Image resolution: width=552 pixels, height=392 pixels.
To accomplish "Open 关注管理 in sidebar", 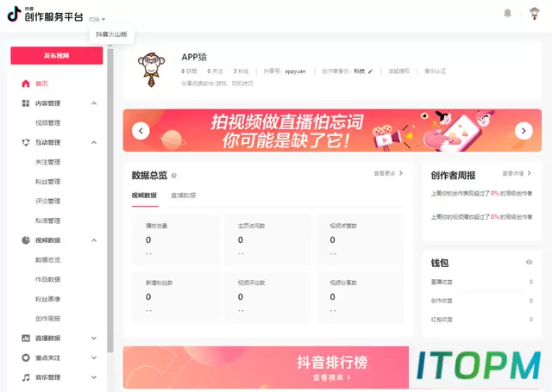I will tap(48, 162).
